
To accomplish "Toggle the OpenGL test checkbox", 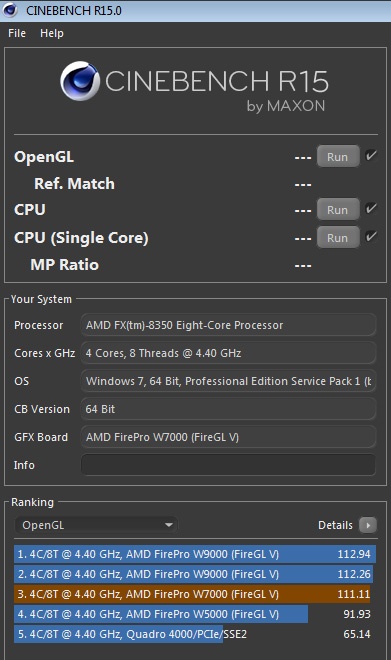I will pos(371,156).
